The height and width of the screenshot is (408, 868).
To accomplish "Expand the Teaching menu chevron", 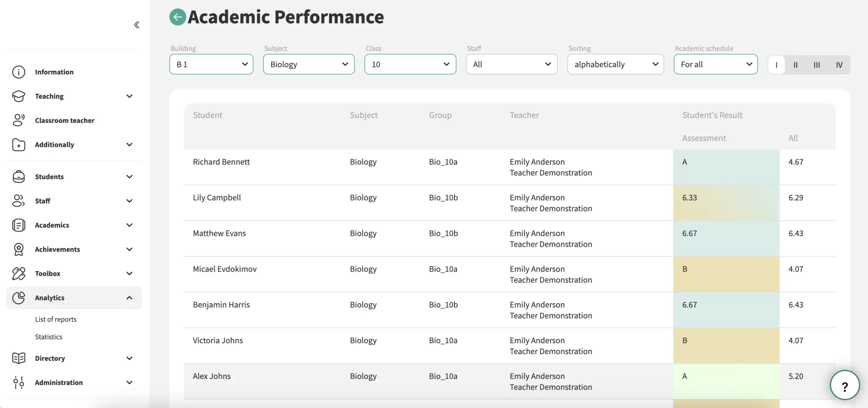I will point(129,96).
